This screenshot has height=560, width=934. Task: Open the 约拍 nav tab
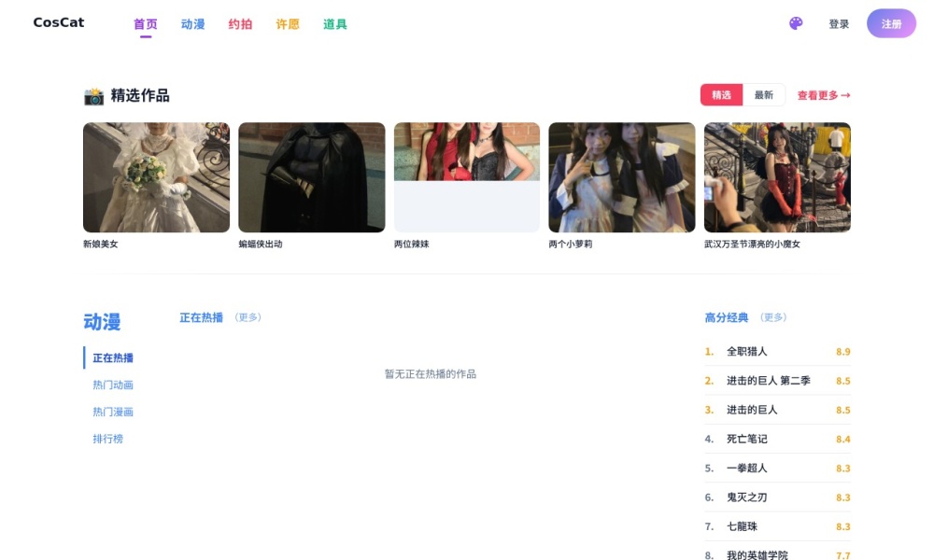click(x=240, y=24)
